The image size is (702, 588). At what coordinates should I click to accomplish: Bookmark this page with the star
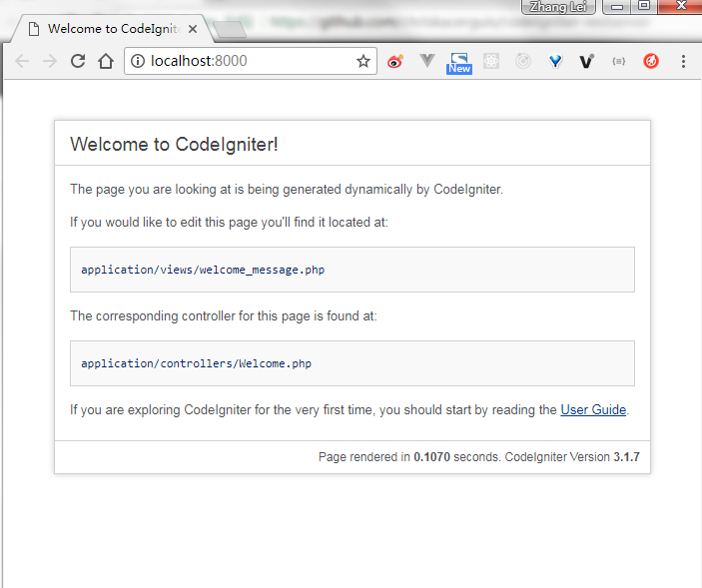(363, 61)
